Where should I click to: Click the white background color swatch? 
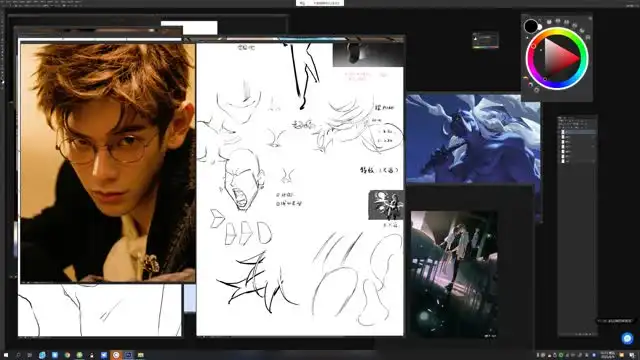540,27
